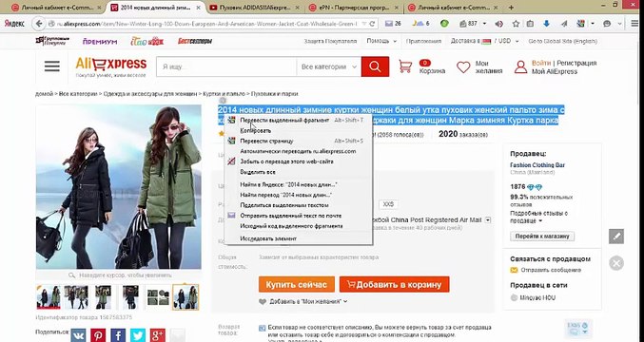Screen dimensions: 644x342
Task: Share on Twitter icon
Action: pos(138,335)
